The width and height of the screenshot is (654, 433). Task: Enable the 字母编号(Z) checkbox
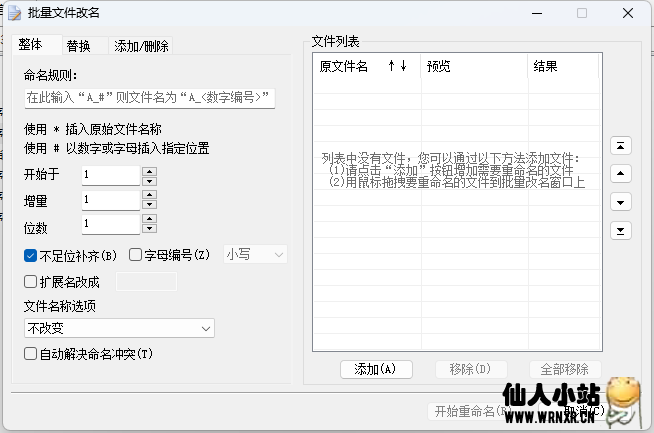tap(135, 254)
